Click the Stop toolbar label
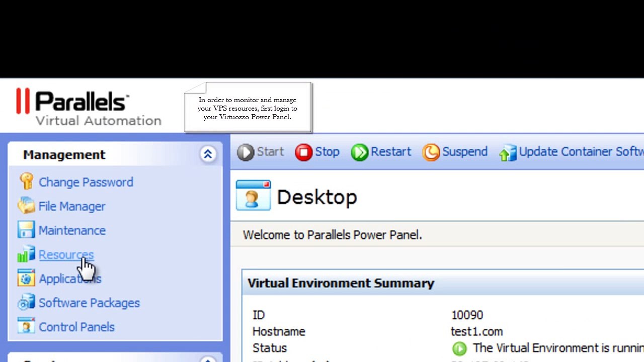Image resolution: width=644 pixels, height=362 pixels. tap(327, 152)
